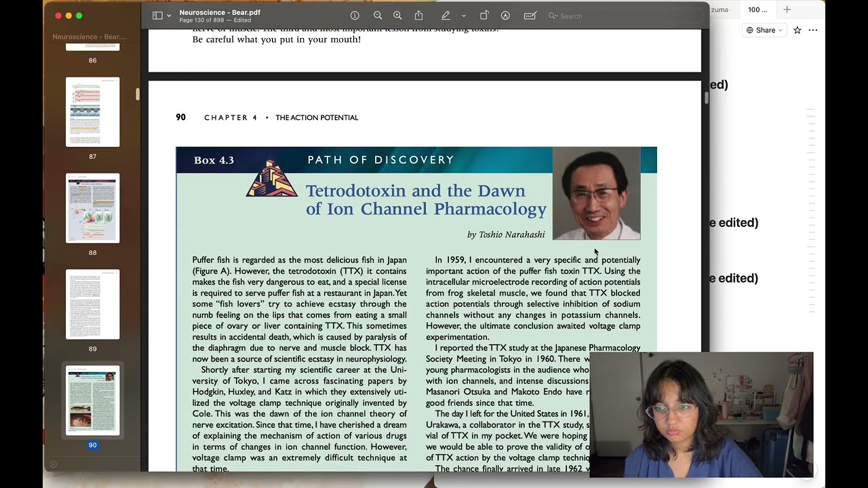This screenshot has height=488, width=868.
Task: Click the PDF document vertical scrollbar
Action: click(x=705, y=98)
